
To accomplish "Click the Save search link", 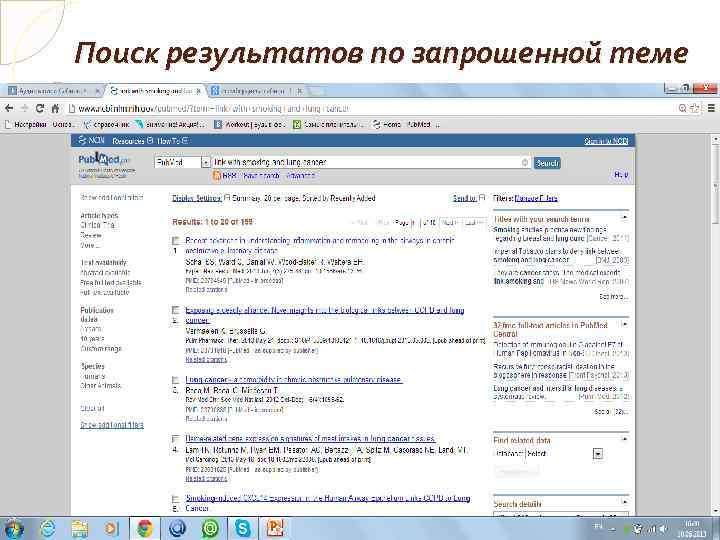I will click(x=261, y=176).
